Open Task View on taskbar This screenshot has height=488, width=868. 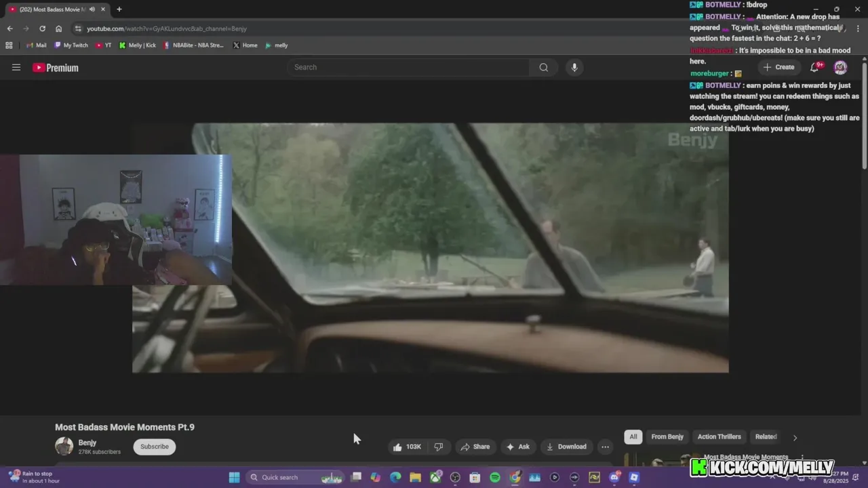(356, 477)
